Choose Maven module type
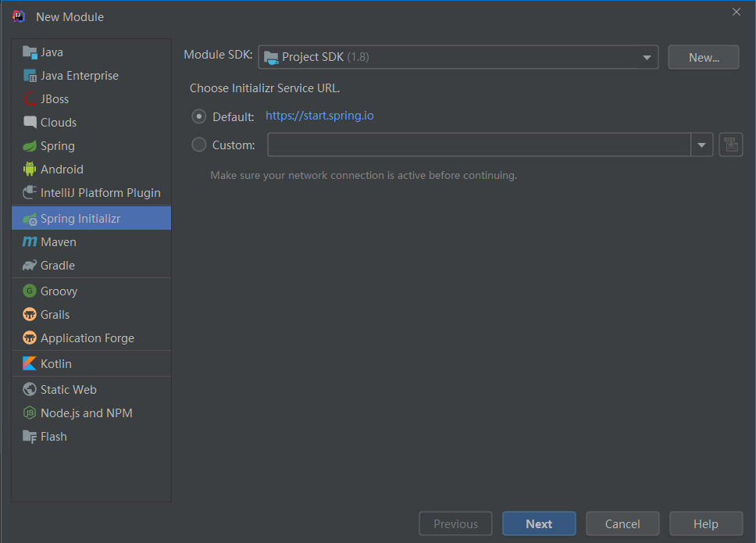The width and height of the screenshot is (756, 543). click(91, 242)
